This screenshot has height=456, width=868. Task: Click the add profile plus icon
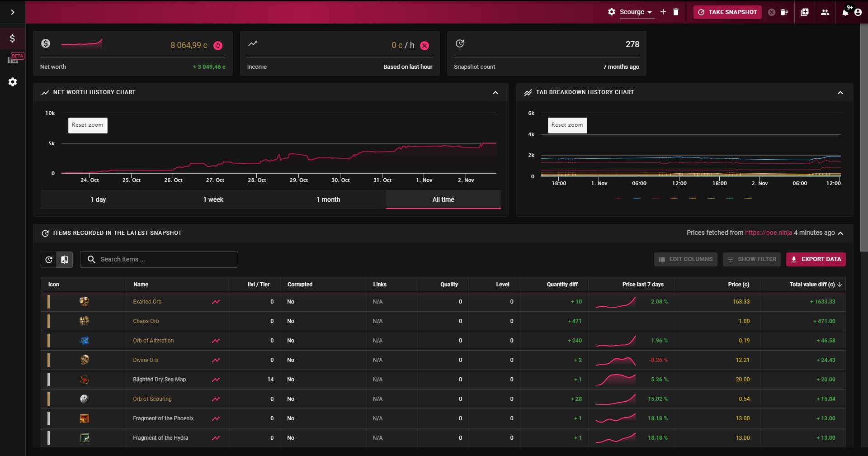click(x=663, y=12)
